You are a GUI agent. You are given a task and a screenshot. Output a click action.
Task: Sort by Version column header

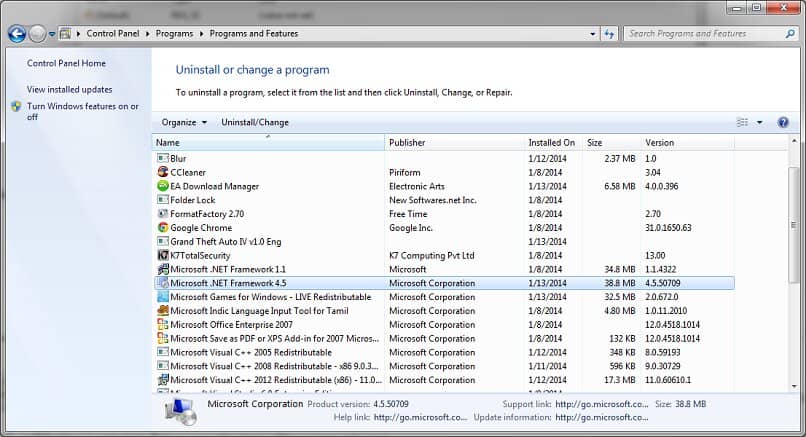[688, 142]
